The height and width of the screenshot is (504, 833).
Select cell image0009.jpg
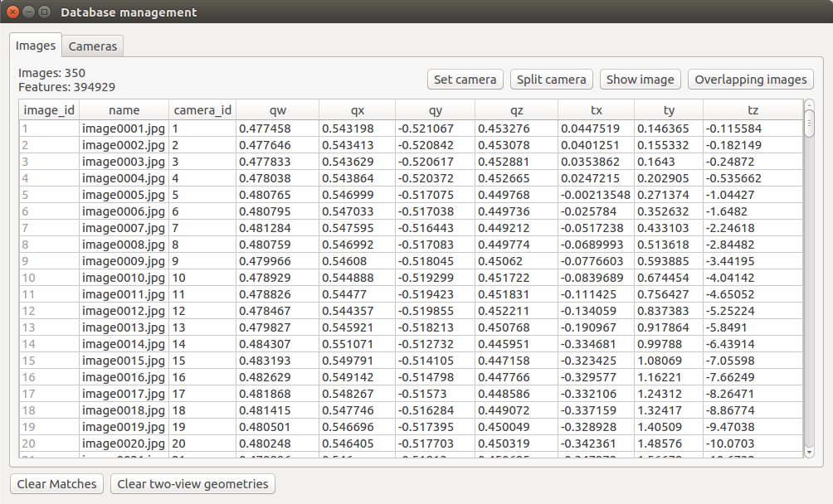124,261
